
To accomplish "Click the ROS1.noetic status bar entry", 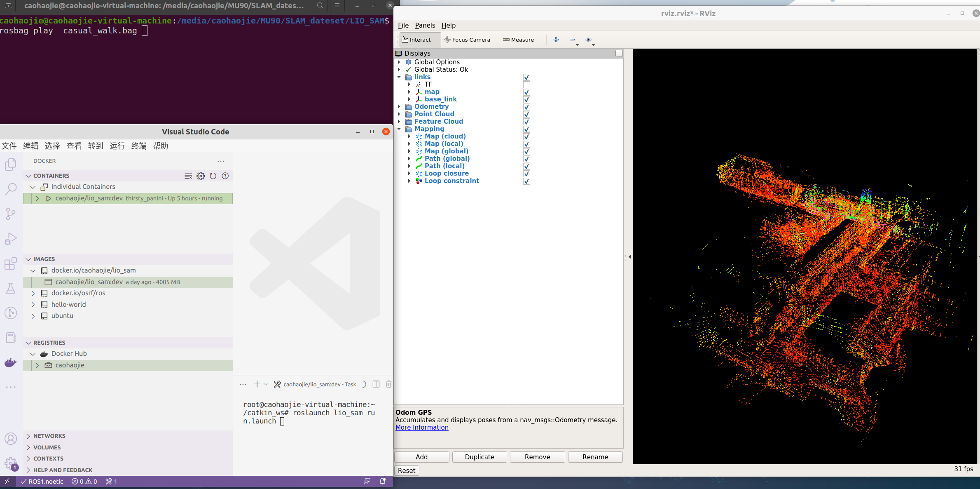I will [42, 481].
